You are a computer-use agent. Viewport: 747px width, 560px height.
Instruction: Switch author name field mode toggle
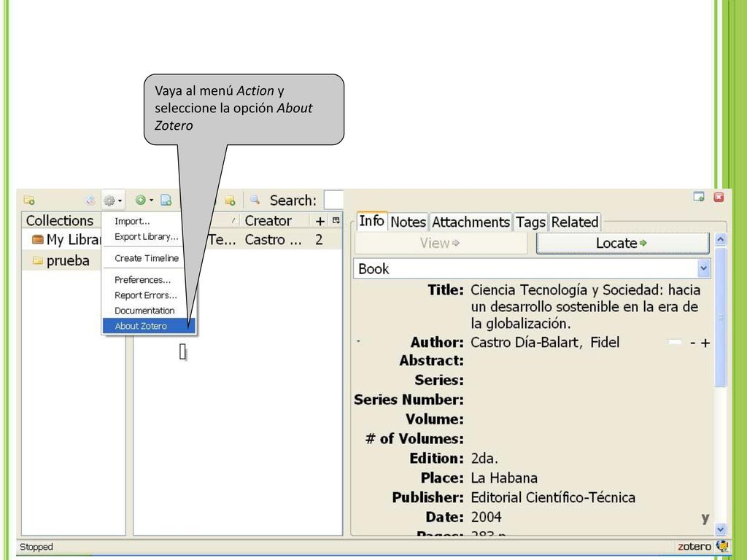pyautogui.click(x=675, y=343)
